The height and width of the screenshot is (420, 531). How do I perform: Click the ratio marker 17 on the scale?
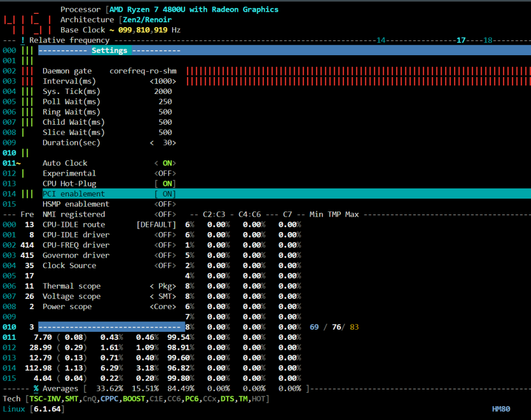tap(461, 40)
